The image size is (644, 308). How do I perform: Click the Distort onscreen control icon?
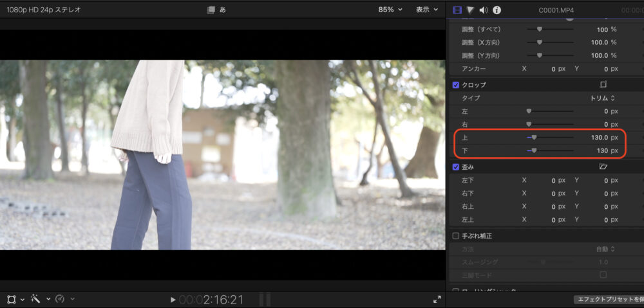[x=603, y=167]
